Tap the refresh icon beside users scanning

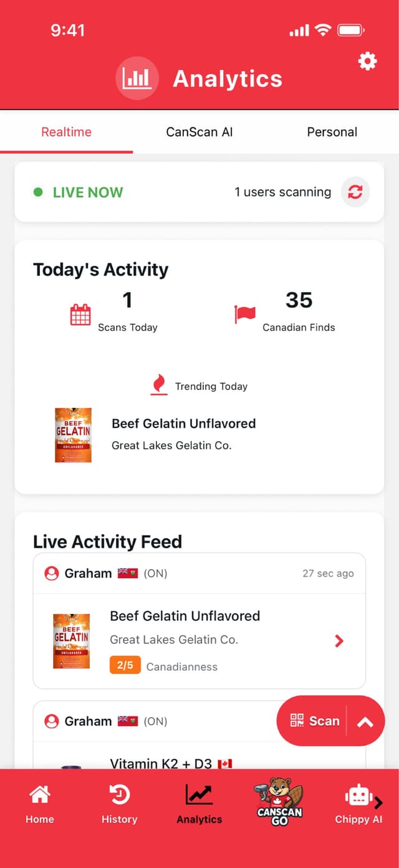coord(355,192)
